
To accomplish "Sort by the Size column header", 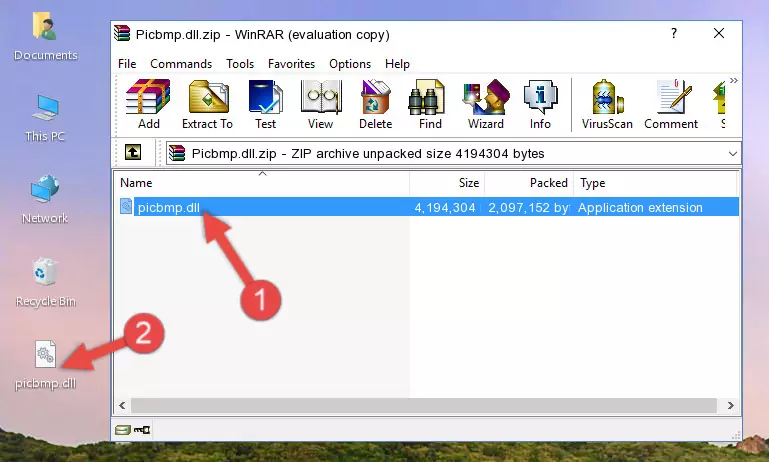I will point(447,183).
